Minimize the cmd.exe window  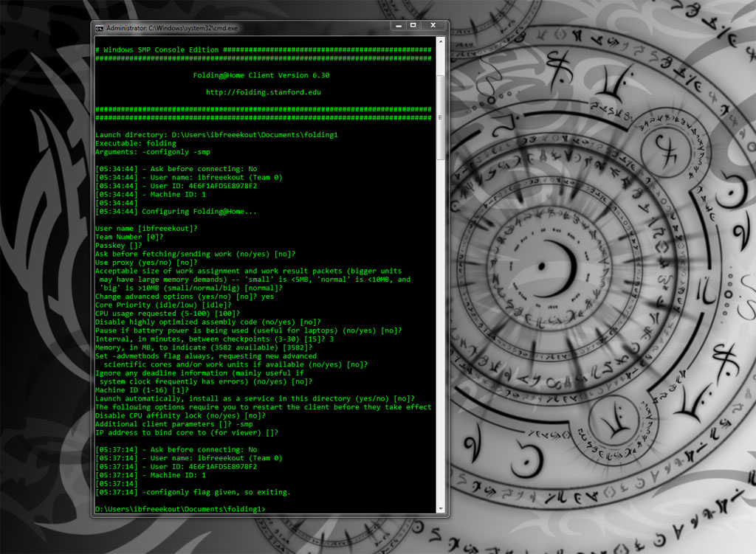click(398, 26)
